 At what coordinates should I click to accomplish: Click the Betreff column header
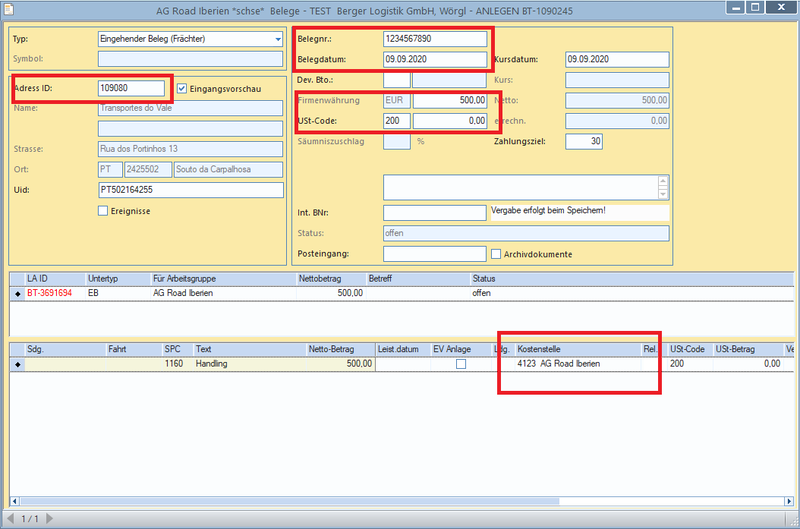[418, 279]
